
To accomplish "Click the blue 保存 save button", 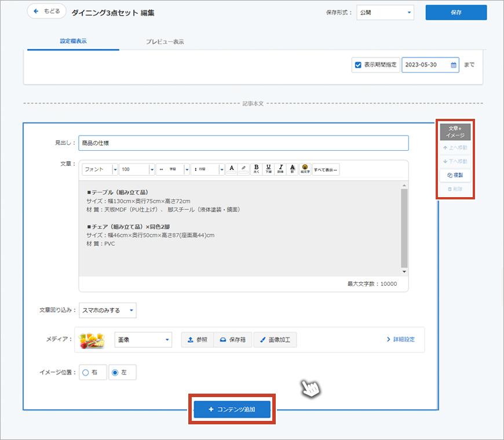I will 456,12.
